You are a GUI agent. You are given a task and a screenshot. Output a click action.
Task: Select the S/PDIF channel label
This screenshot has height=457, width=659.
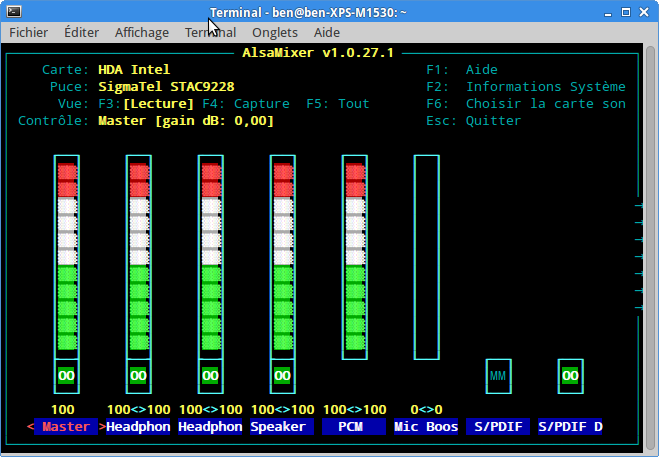tap(498, 427)
